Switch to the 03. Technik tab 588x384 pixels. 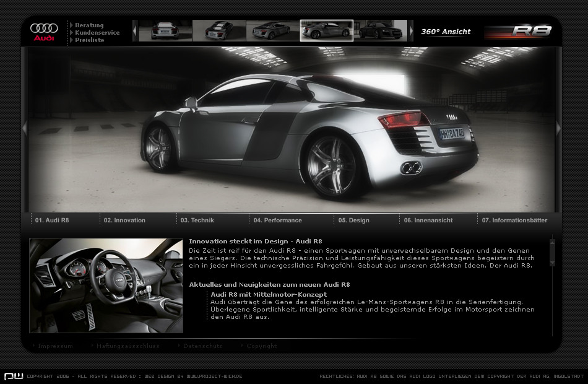197,220
